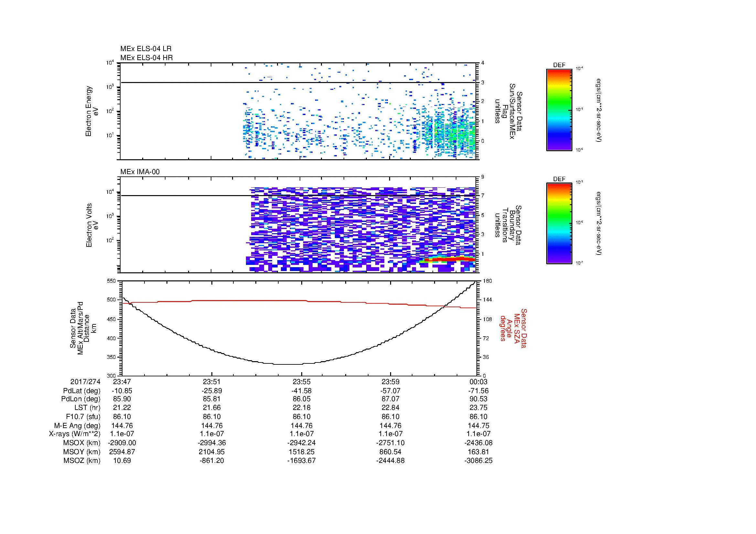Click the MSOY value '163.81'
This screenshot has width=756, height=534.
click(478, 452)
